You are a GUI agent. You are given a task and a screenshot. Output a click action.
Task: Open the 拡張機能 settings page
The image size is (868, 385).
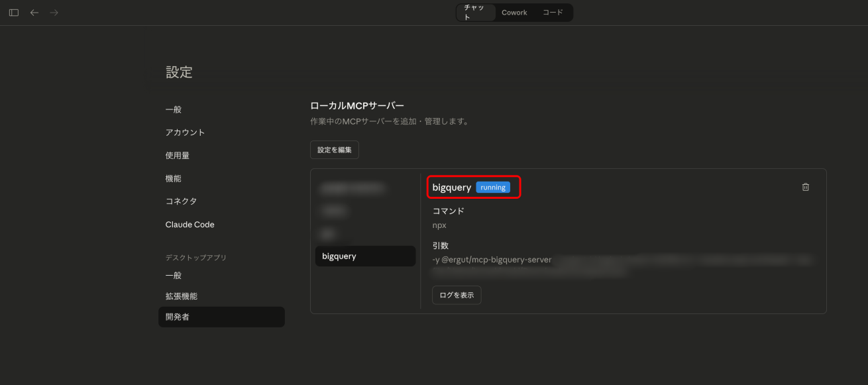pos(182,296)
